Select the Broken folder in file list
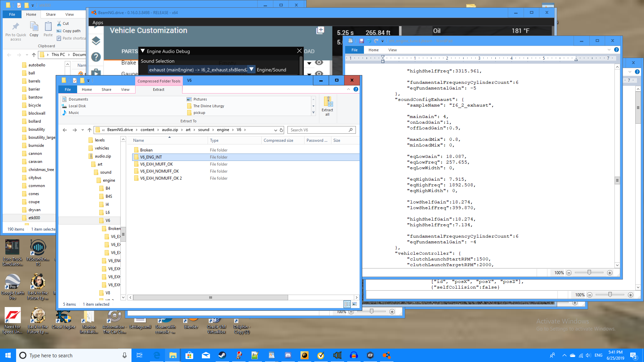 [246, 150]
